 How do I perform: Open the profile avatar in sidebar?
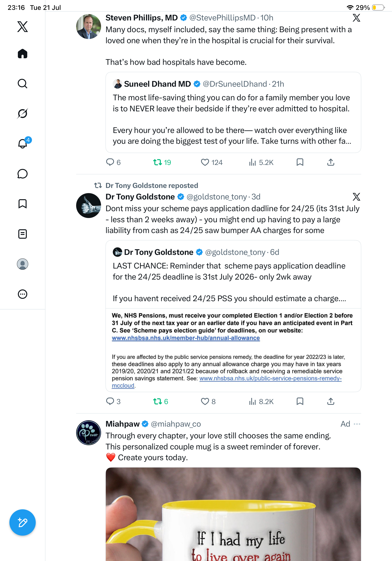click(x=23, y=264)
